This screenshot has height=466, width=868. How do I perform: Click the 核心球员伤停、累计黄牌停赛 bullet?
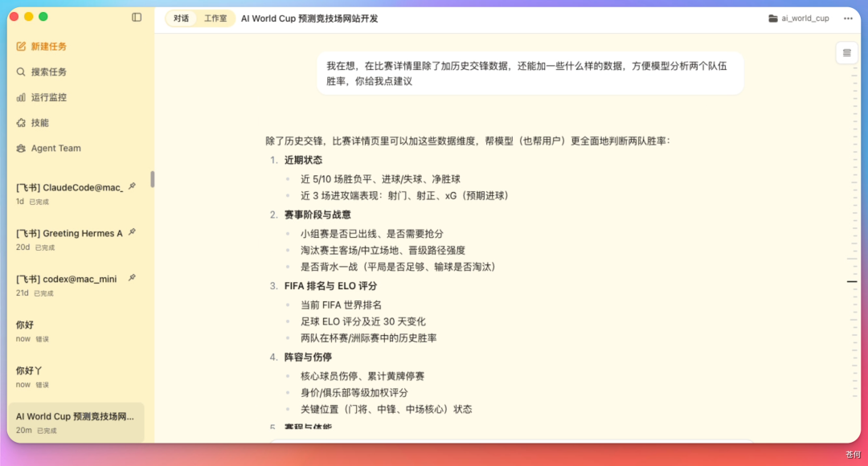point(362,376)
